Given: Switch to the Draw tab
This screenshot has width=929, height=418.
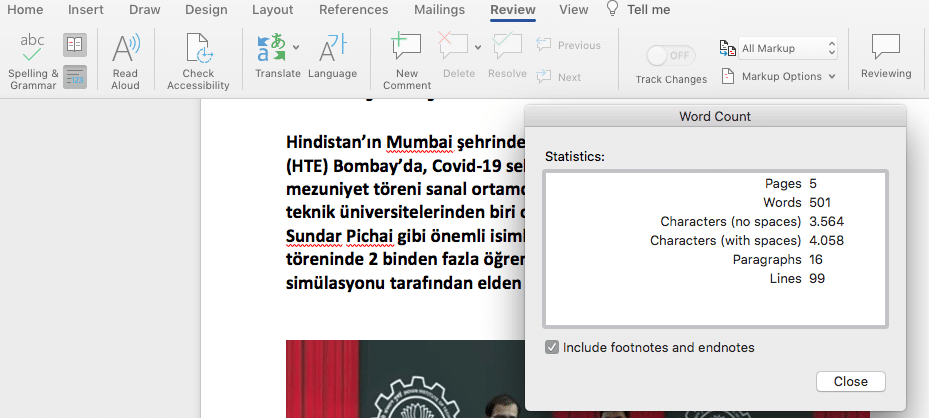Looking at the screenshot, I should coord(144,9).
